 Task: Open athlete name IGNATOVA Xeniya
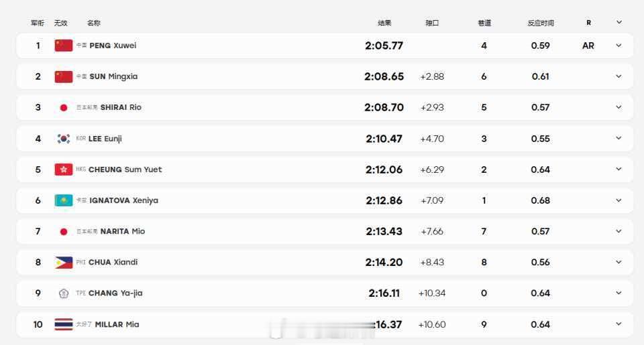(x=123, y=200)
